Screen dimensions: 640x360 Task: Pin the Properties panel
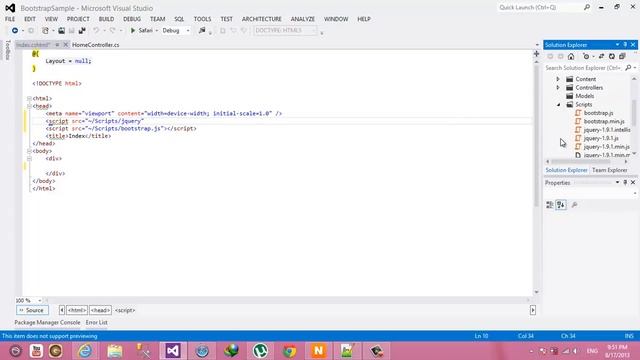pos(625,182)
